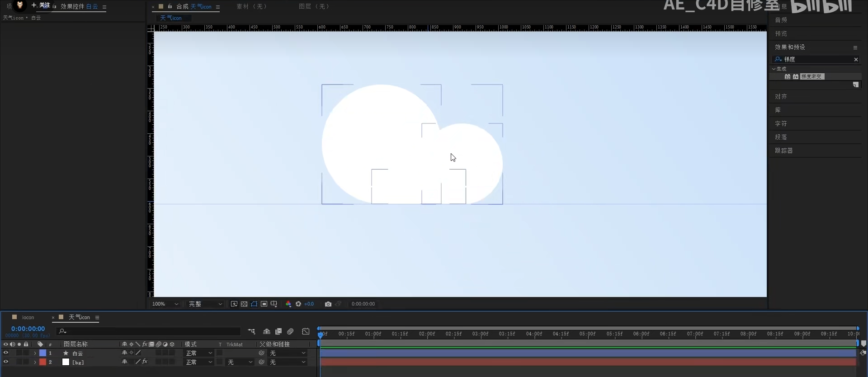Click the new animation preset icon
Viewport: 868px width, 377px height.
[856, 85]
